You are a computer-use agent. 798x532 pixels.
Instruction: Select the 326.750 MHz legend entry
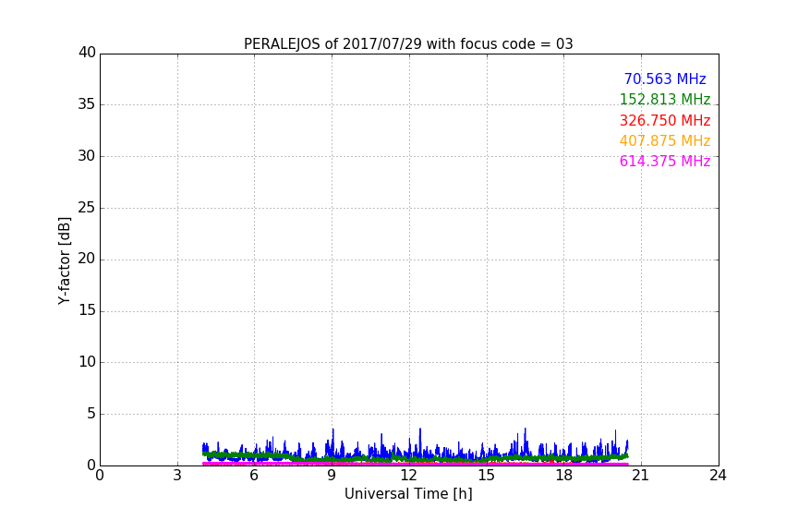pyautogui.click(x=665, y=121)
